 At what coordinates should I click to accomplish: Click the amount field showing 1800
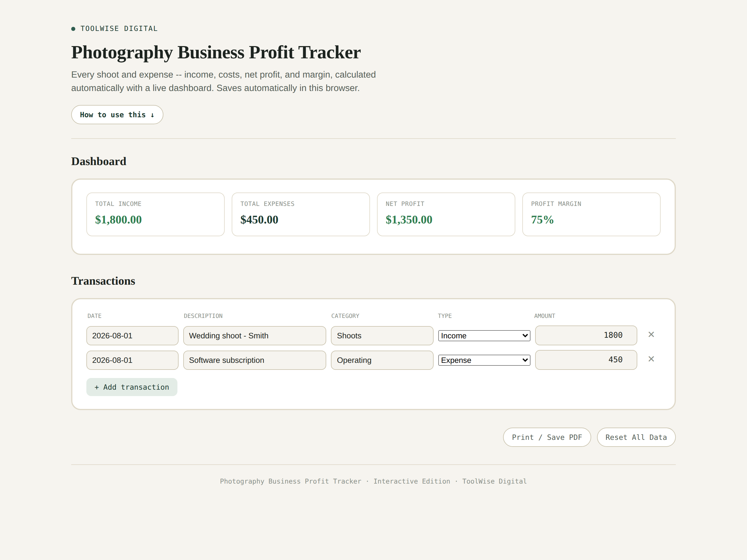tap(586, 335)
